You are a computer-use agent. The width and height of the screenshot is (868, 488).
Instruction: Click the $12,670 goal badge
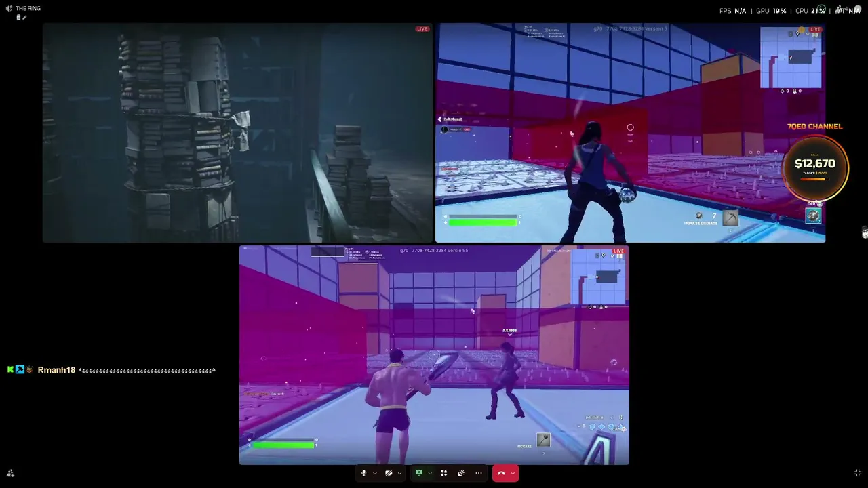tap(814, 167)
